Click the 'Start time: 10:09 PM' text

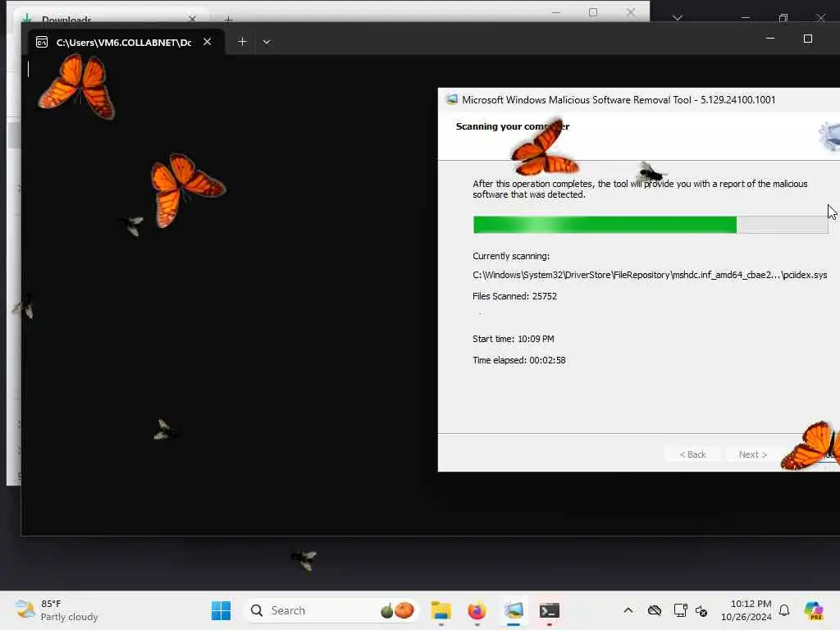click(x=514, y=339)
